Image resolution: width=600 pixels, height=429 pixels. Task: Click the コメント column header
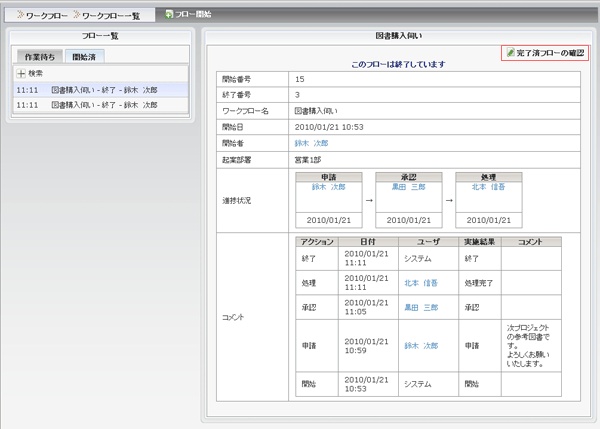[531, 241]
